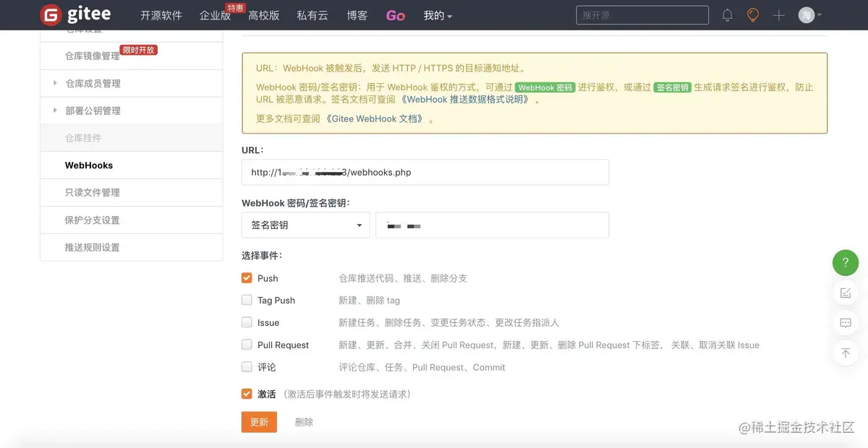Image resolution: width=868 pixels, height=448 pixels.
Task: Click the green help question button
Action: pos(846,262)
